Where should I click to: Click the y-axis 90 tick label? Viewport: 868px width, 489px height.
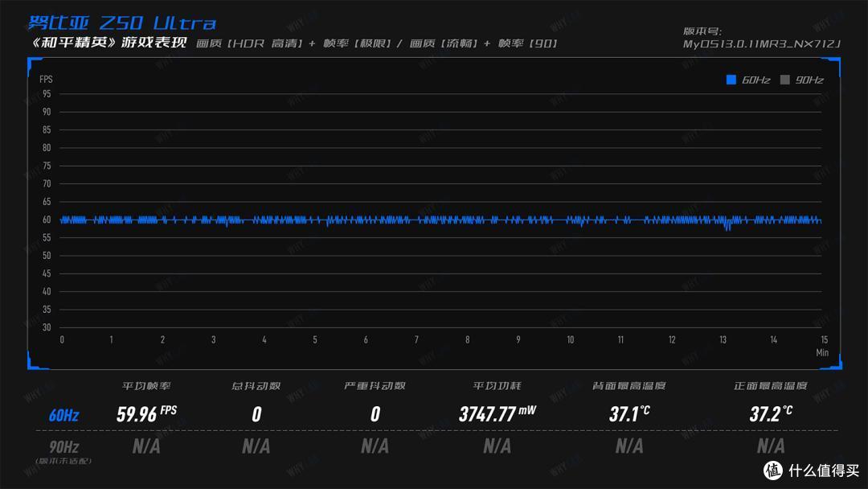(47, 112)
